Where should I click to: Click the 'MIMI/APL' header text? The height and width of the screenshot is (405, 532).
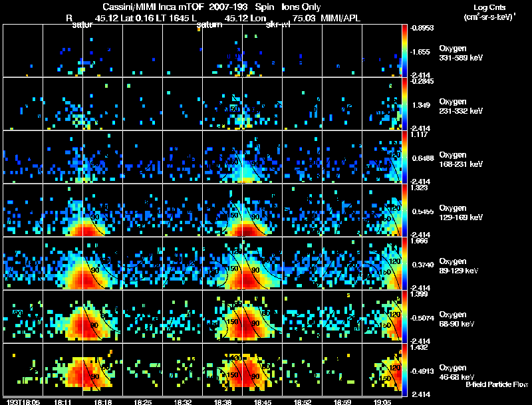(340, 18)
